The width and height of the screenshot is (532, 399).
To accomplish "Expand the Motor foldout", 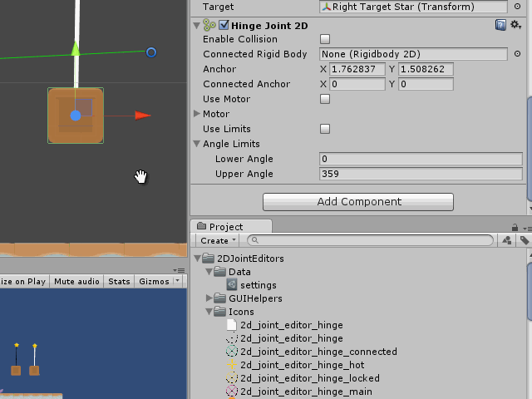I will tap(196, 114).
